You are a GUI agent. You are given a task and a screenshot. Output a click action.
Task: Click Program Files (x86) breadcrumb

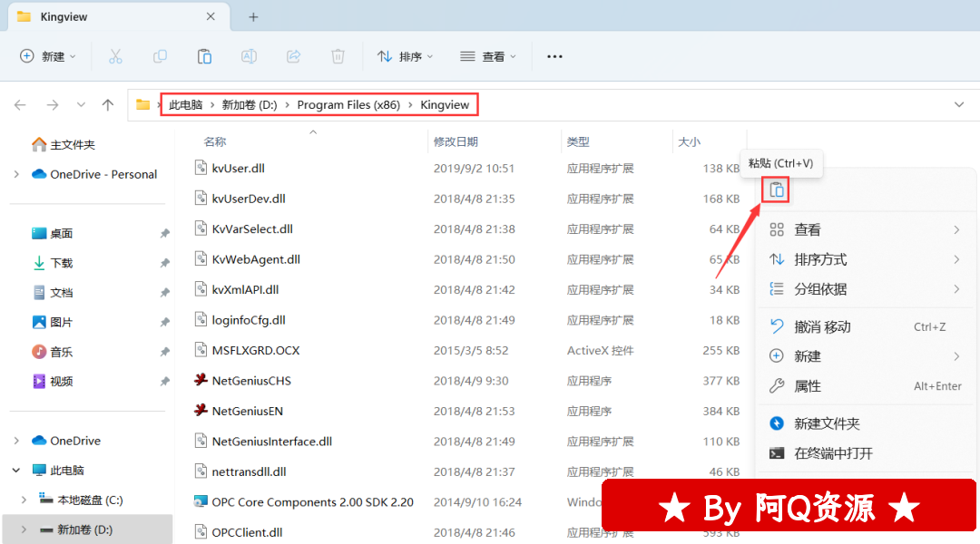pyautogui.click(x=348, y=105)
